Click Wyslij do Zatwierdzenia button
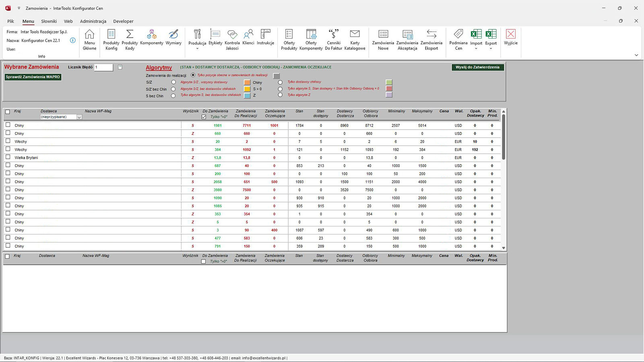This screenshot has height=362, width=644. [x=477, y=67]
